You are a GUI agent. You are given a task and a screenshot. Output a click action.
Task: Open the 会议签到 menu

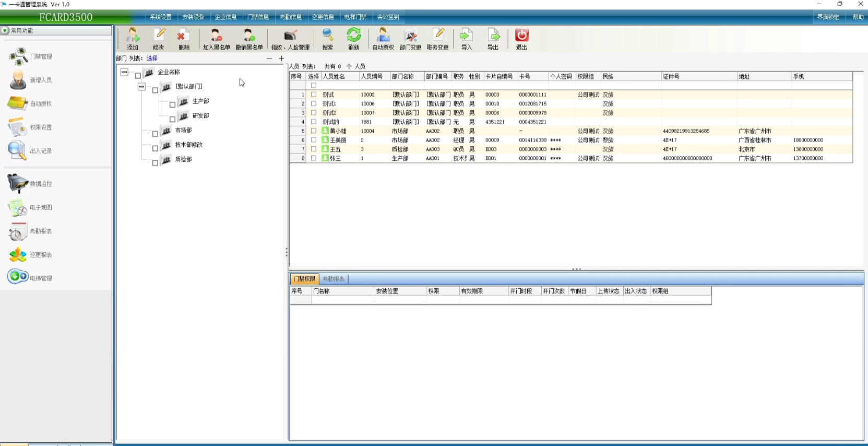tap(388, 17)
